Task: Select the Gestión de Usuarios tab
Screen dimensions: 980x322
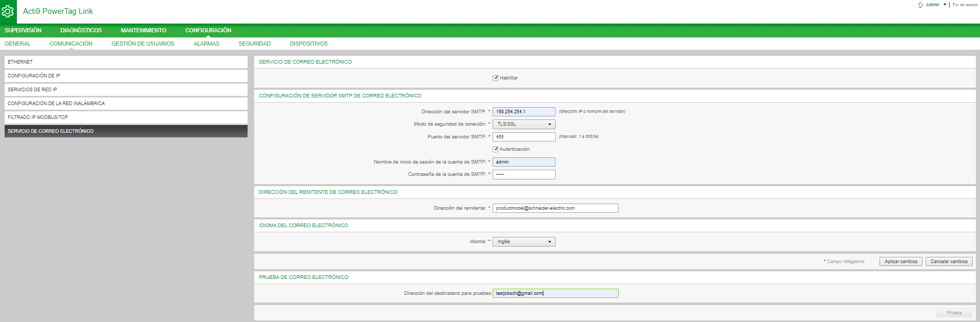Action: click(x=143, y=44)
